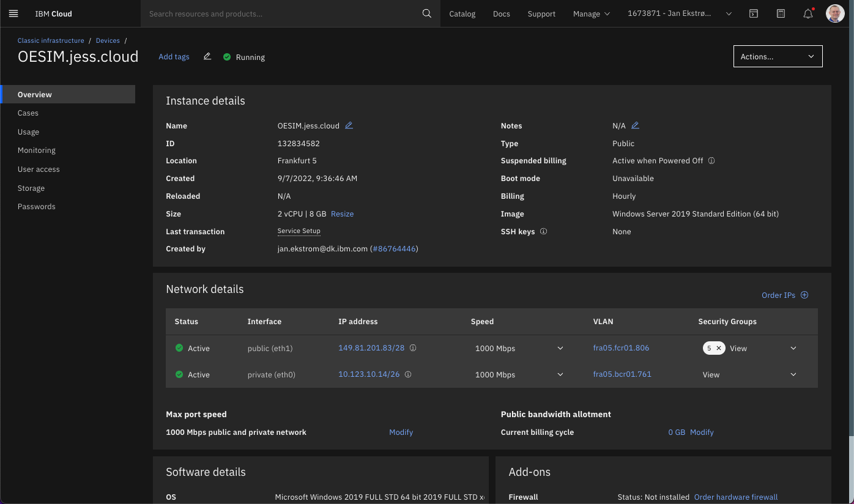The width and height of the screenshot is (854, 504).
Task: View security groups for public interface
Action: tap(738, 348)
